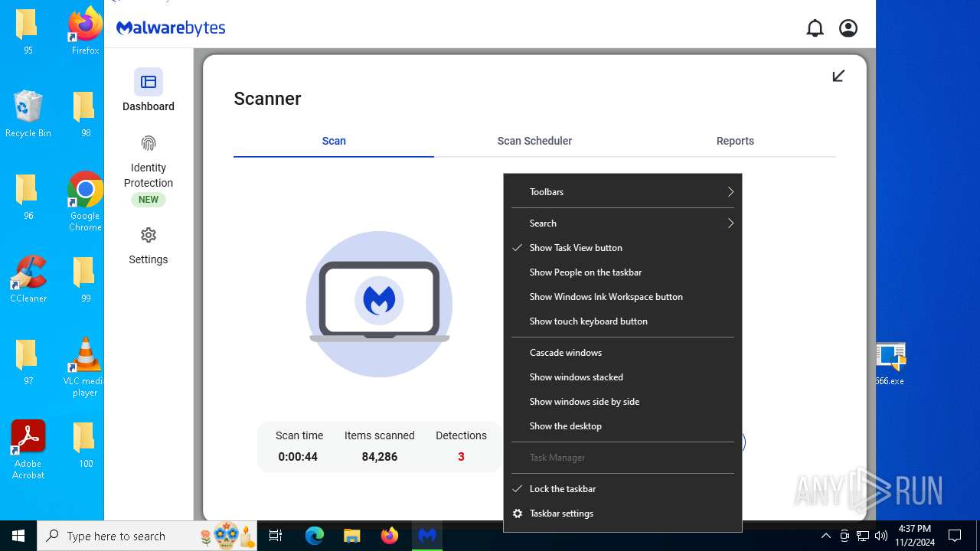Enable Show touch keyboard button
Viewport: 980px width, 551px height.
[622, 321]
